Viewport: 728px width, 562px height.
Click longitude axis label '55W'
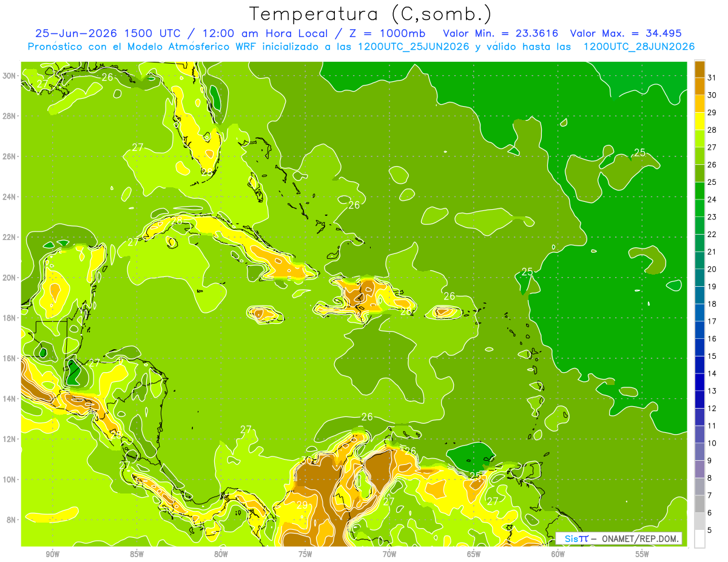[x=642, y=554]
